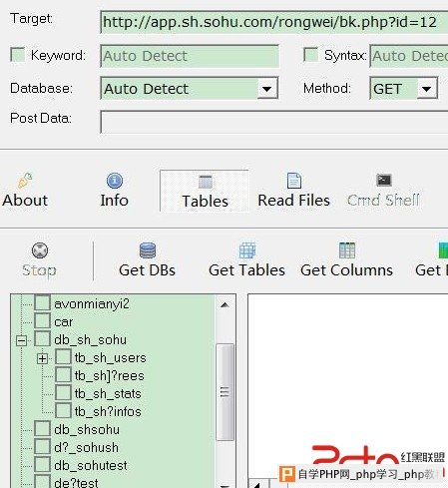Click the Get Tables icon
Screen dimensions: 448x488
tap(247, 250)
